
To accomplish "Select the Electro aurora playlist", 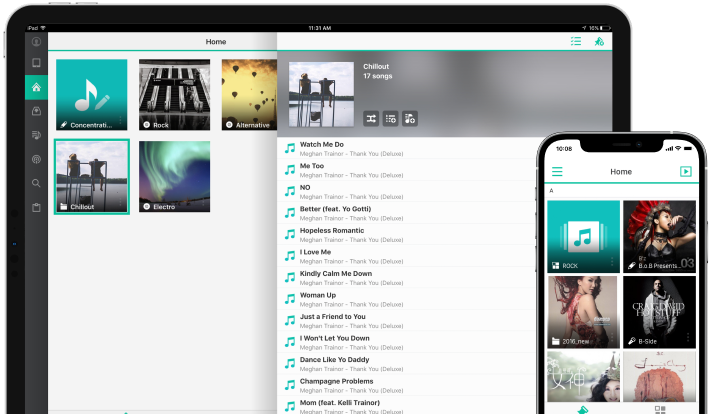I will [174, 176].
